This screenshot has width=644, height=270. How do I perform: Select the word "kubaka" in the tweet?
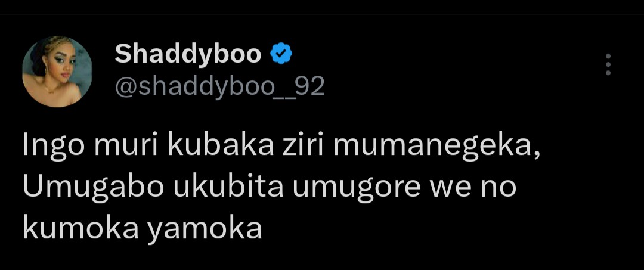(221, 145)
